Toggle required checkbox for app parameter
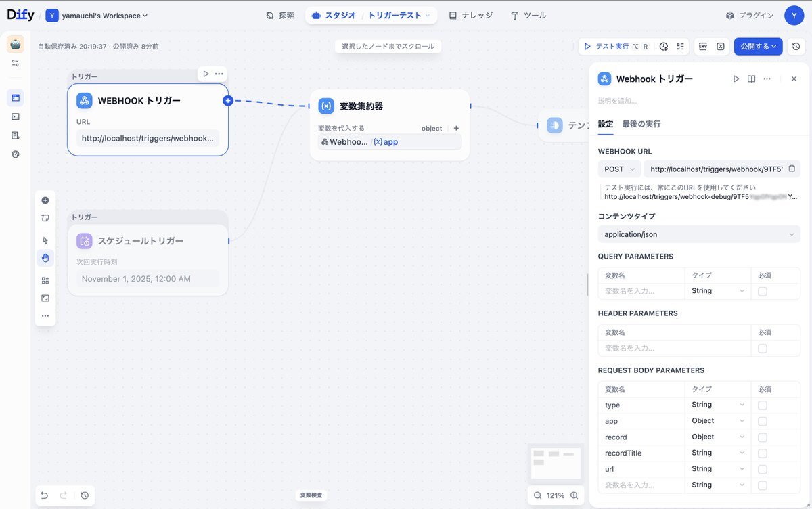 tap(763, 421)
